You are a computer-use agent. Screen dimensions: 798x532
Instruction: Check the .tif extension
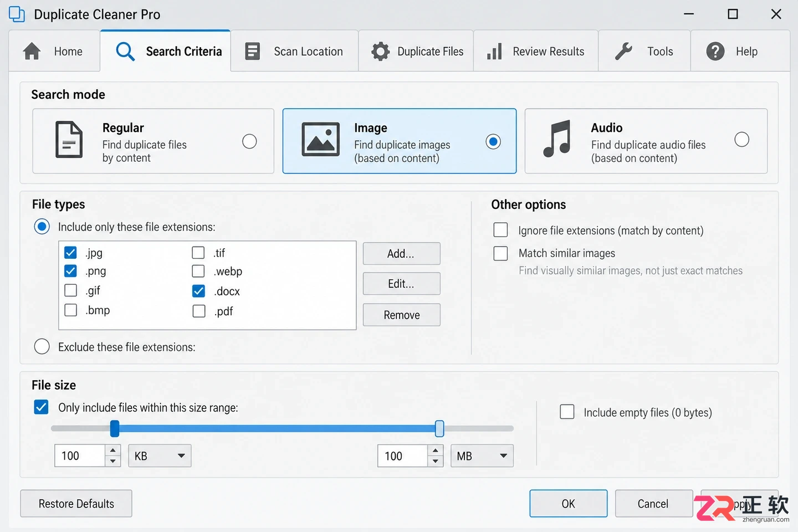point(198,253)
